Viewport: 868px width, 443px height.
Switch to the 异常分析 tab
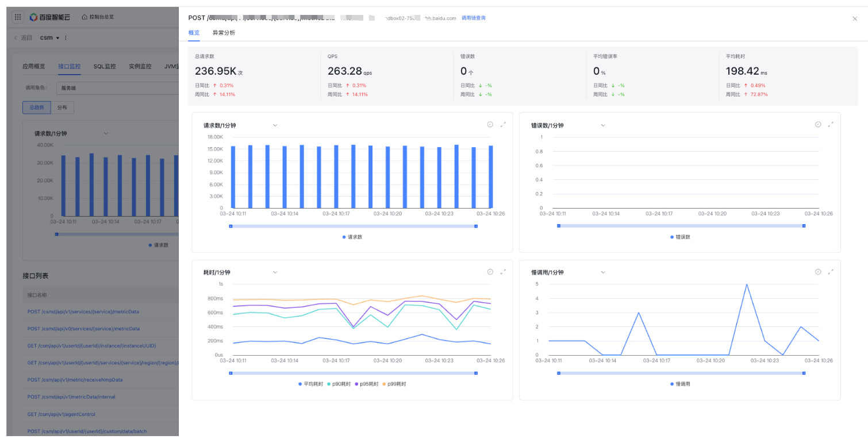[x=224, y=33]
